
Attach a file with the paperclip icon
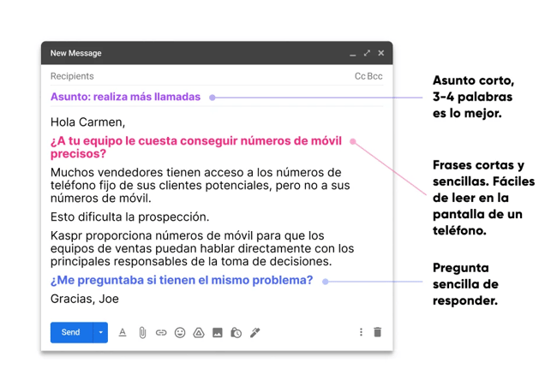(142, 332)
